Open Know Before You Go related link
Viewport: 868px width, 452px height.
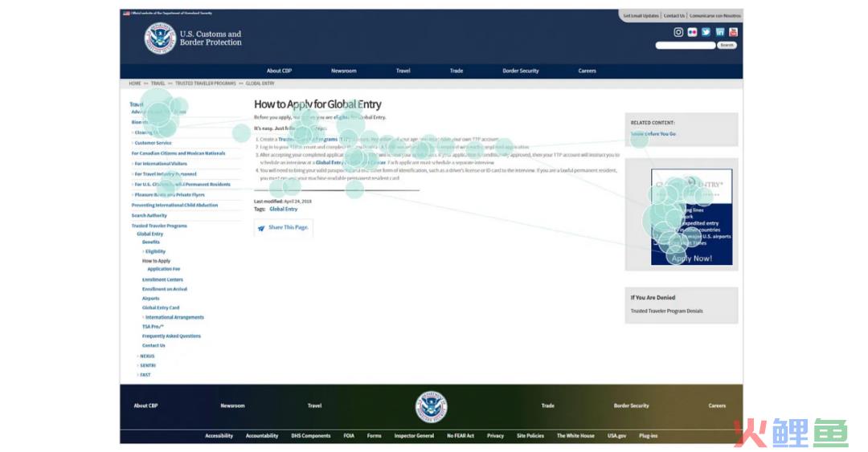pos(653,134)
